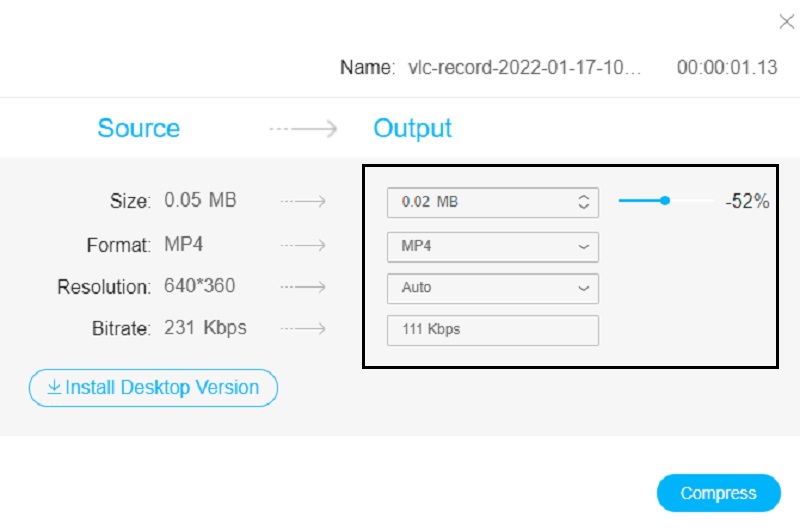
Task: Select the Source heading
Action: pyautogui.click(x=138, y=129)
